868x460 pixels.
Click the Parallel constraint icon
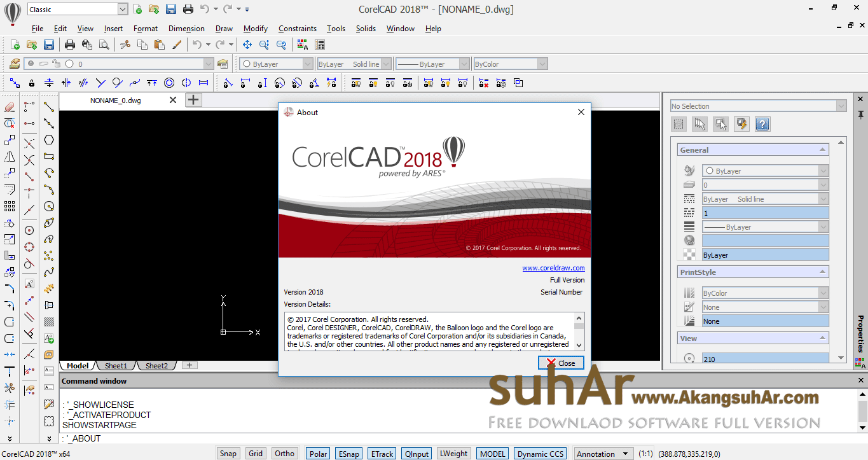point(83,83)
